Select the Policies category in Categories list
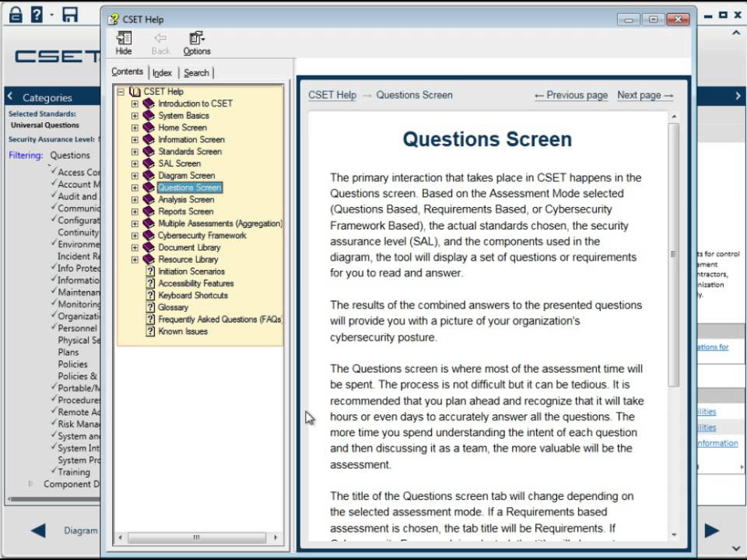Viewport: 747px width, 560px height. click(73, 364)
